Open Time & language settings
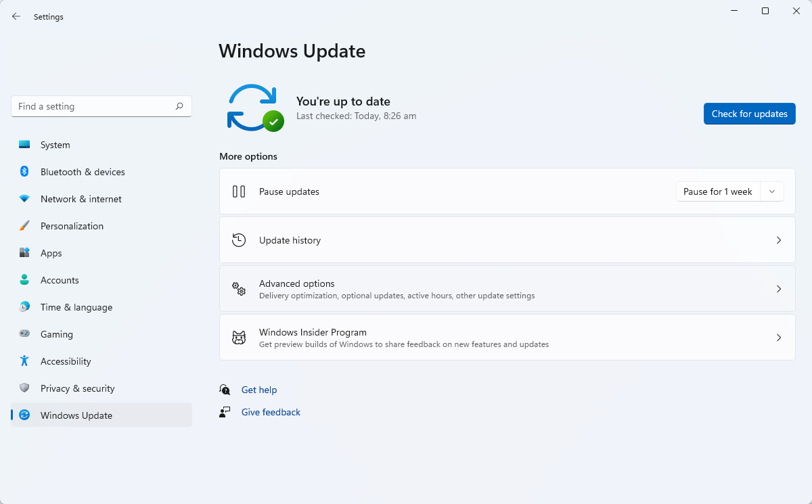Viewport: 812px width, 504px height. 101,307
